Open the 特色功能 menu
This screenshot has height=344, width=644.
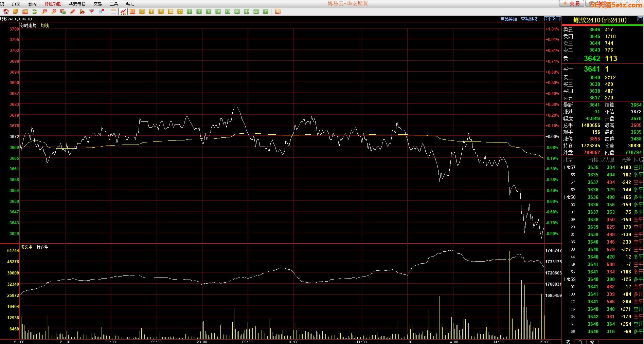pyautogui.click(x=53, y=4)
